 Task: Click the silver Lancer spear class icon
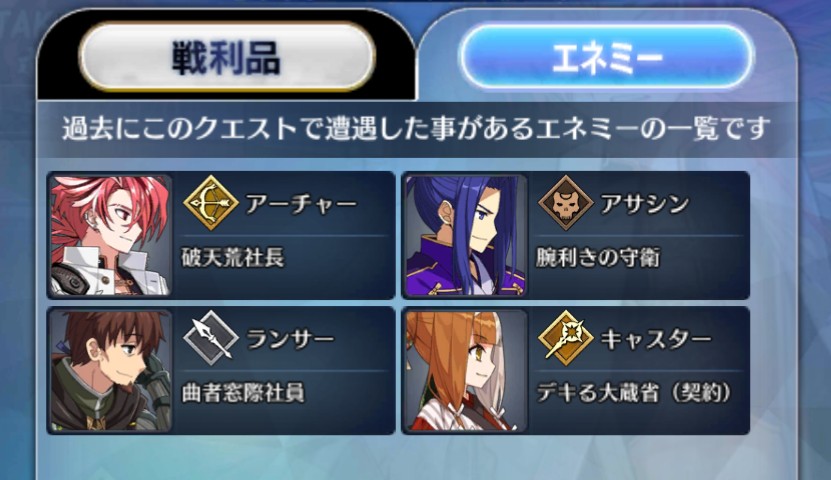click(210, 338)
